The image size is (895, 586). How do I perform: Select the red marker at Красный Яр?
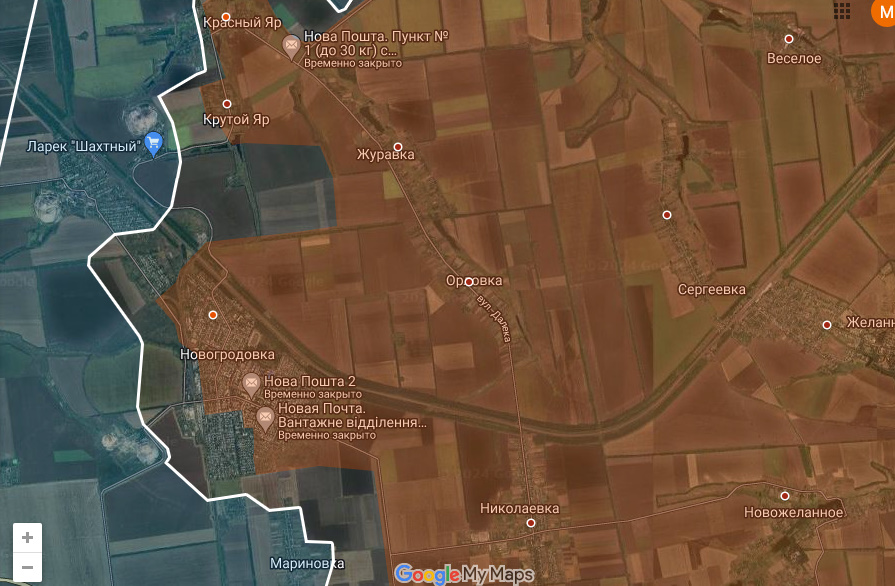pos(226,17)
